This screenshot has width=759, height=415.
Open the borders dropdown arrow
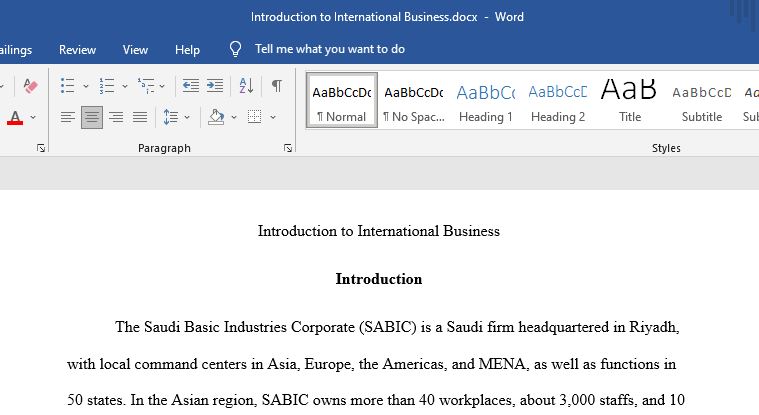(273, 117)
